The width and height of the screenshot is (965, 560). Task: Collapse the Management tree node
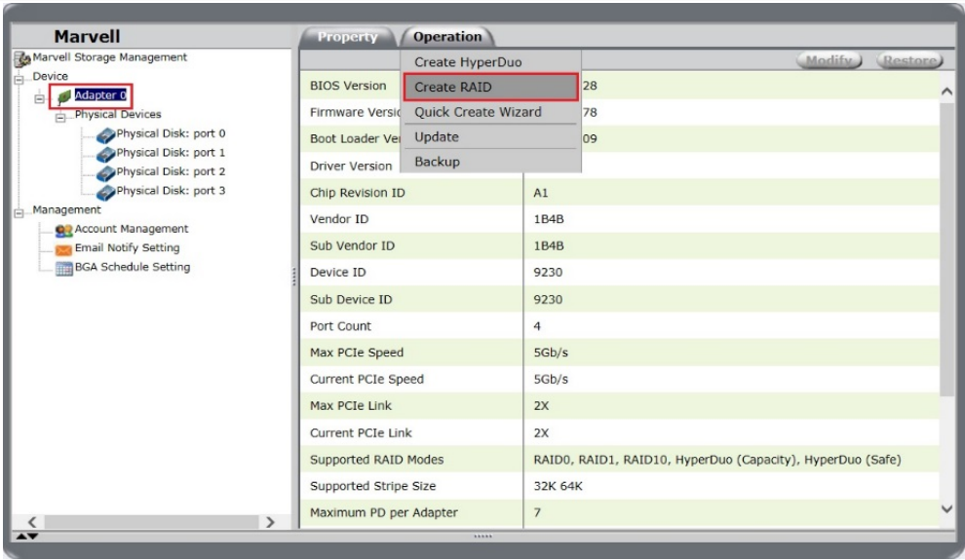click(19, 211)
